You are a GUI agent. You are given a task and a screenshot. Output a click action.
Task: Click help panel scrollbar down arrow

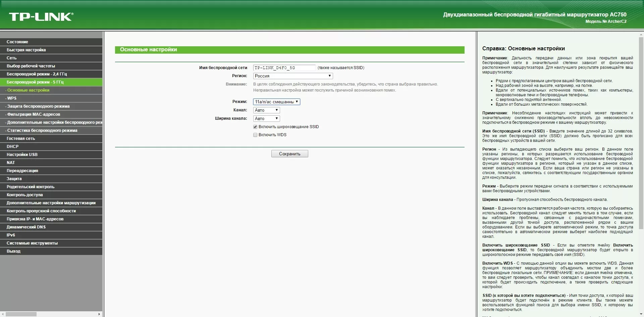click(641, 314)
